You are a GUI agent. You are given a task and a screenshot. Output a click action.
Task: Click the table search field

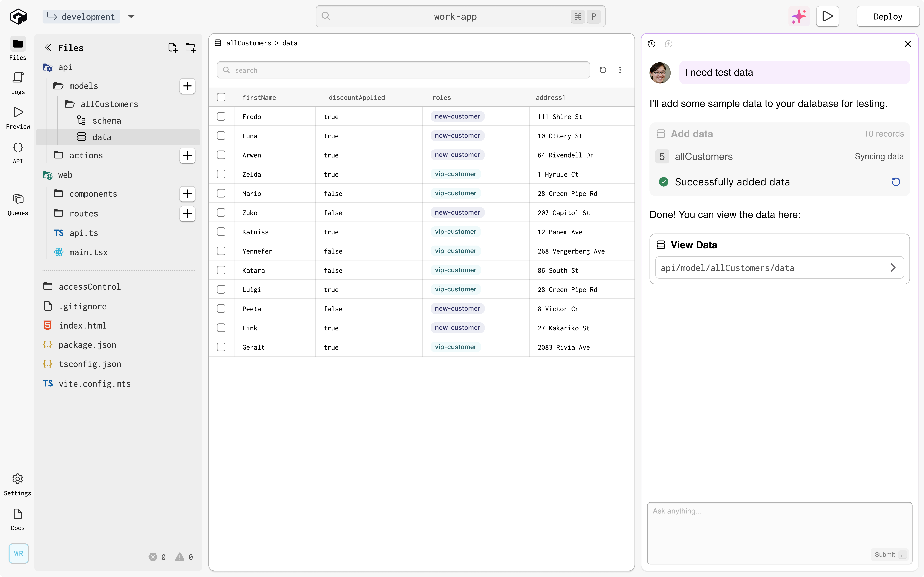[403, 70]
